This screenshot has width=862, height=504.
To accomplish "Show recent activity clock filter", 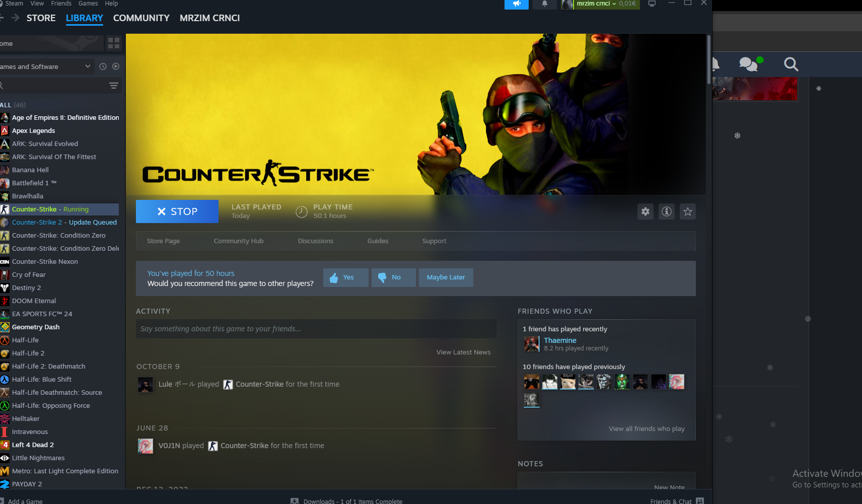I will click(x=103, y=66).
